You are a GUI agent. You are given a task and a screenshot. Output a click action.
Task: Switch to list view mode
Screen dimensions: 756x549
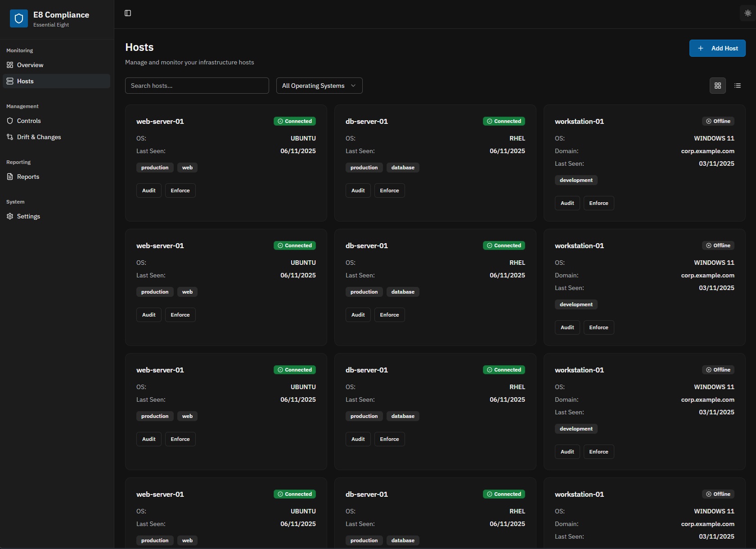click(738, 86)
